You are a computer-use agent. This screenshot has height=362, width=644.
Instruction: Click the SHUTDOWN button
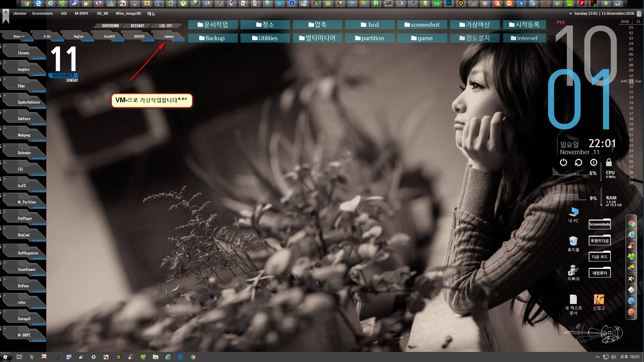click(110, 26)
